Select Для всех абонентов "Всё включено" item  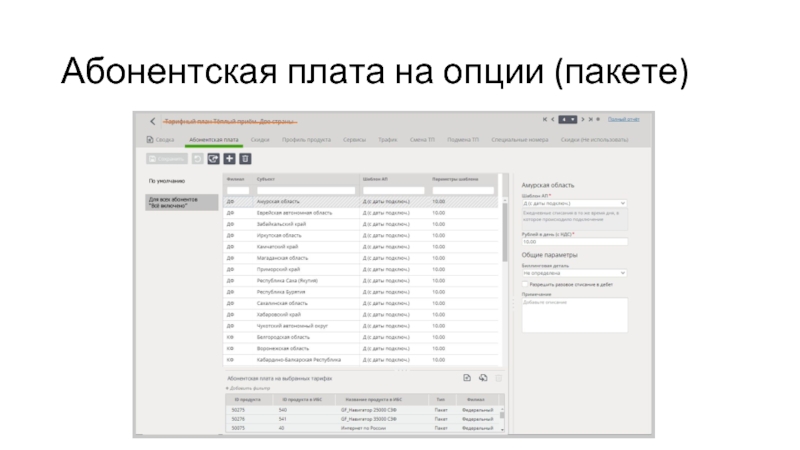tap(182, 203)
